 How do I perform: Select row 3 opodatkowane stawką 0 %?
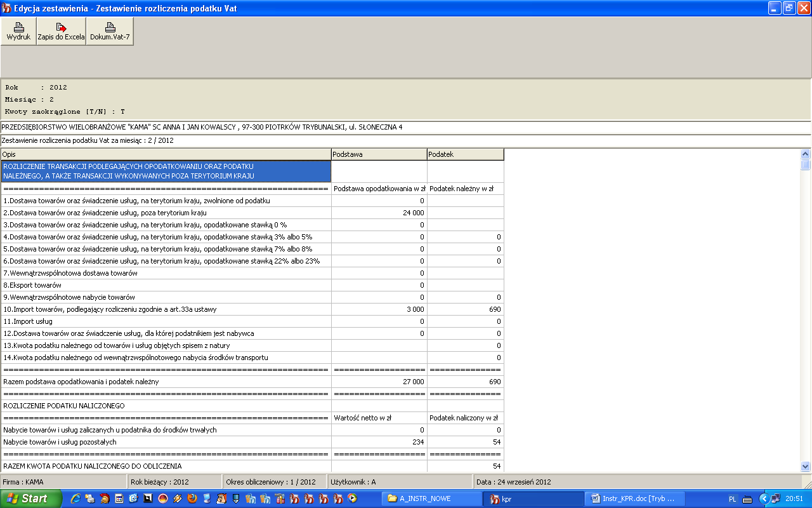tap(166, 225)
